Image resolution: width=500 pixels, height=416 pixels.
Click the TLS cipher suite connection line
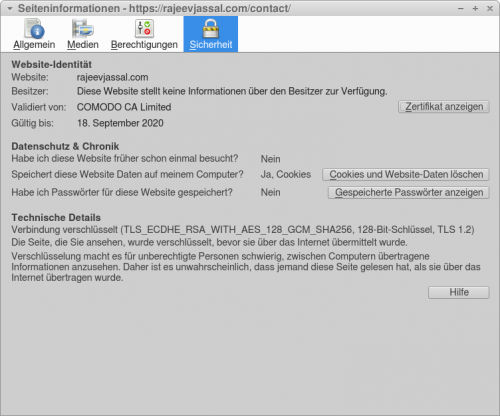pyautogui.click(x=243, y=230)
